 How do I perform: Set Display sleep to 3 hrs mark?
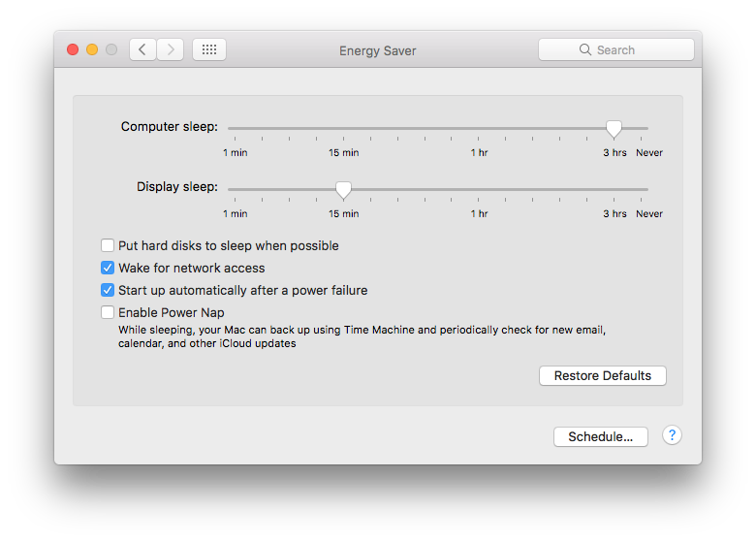click(x=614, y=189)
